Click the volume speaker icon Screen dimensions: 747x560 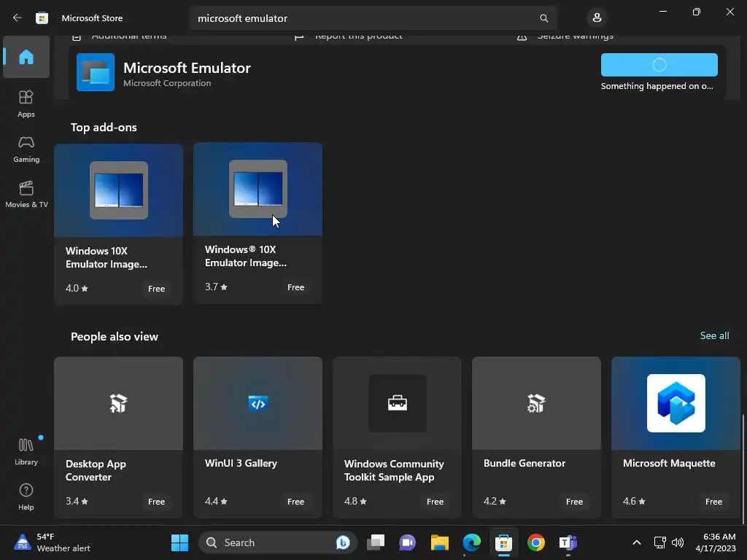678,542
